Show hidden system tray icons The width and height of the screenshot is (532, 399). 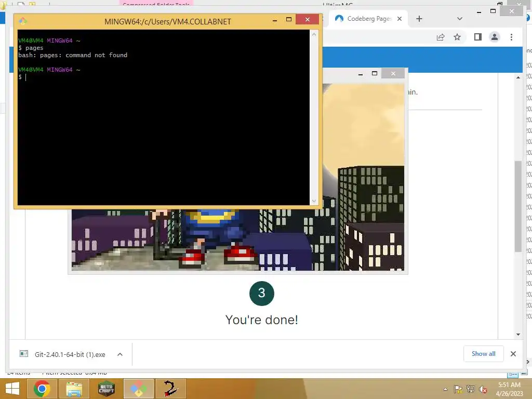pyautogui.click(x=445, y=389)
